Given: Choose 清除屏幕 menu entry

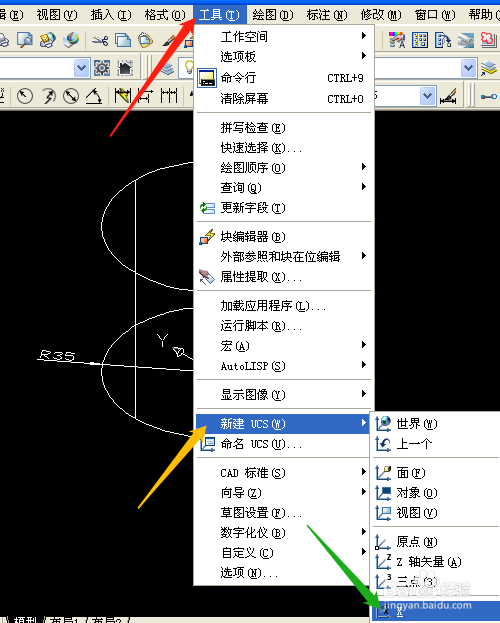Looking at the screenshot, I should (x=284, y=98).
